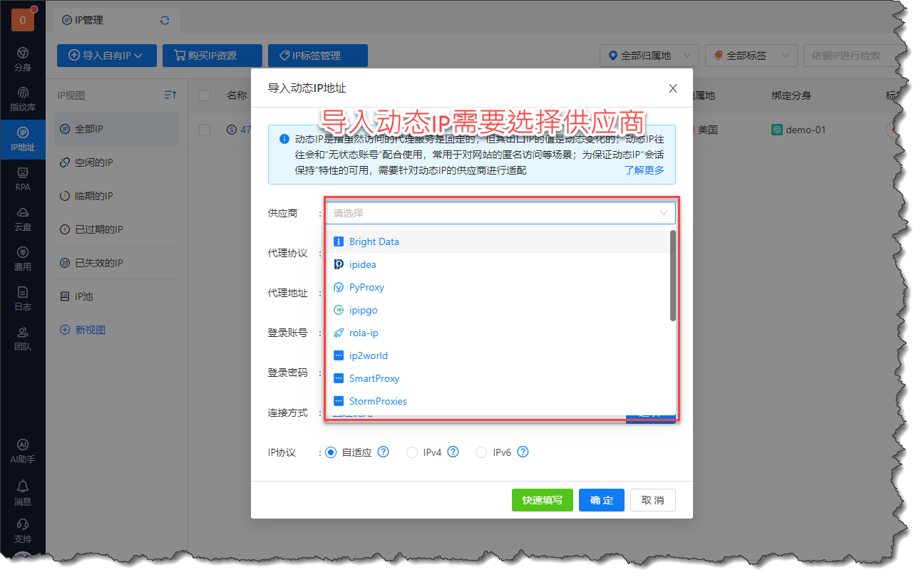The width and height of the screenshot is (924, 582).
Task: Open the 团队 team section
Action: 23,339
